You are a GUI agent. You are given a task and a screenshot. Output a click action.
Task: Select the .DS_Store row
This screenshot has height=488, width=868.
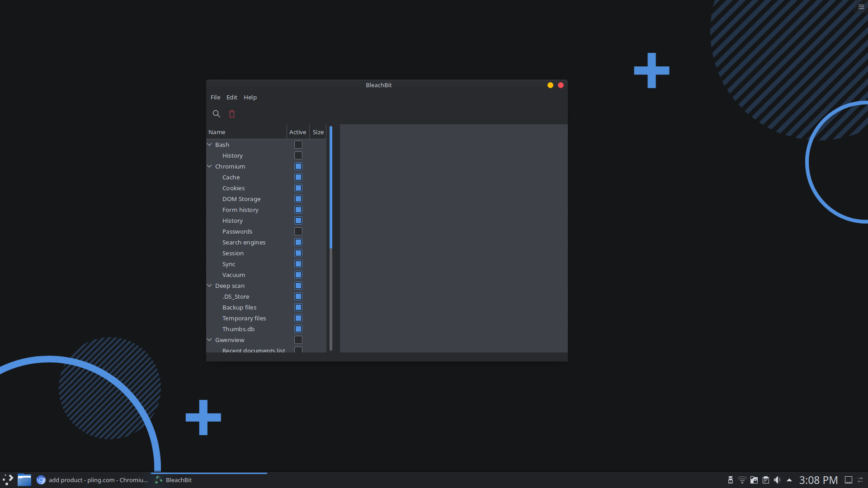coord(266,296)
